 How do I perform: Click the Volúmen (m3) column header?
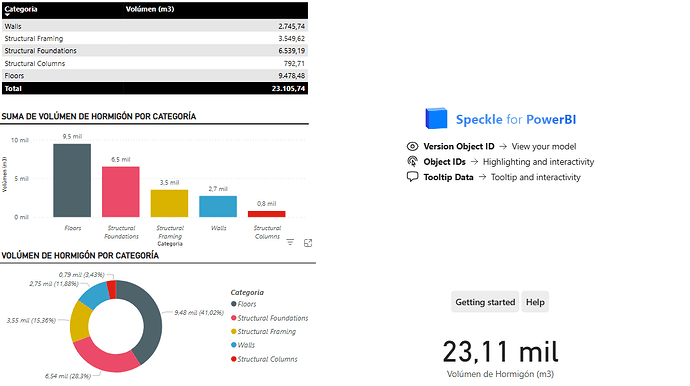point(150,9)
